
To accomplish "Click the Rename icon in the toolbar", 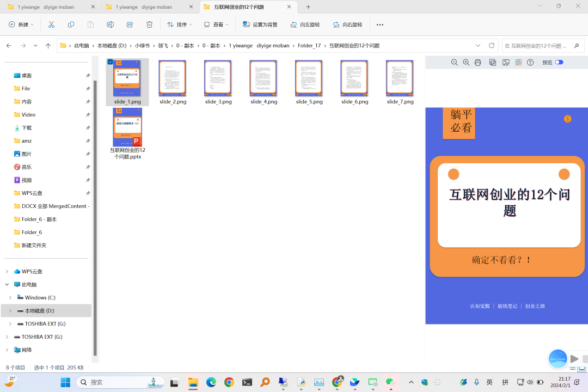I will pos(110,24).
